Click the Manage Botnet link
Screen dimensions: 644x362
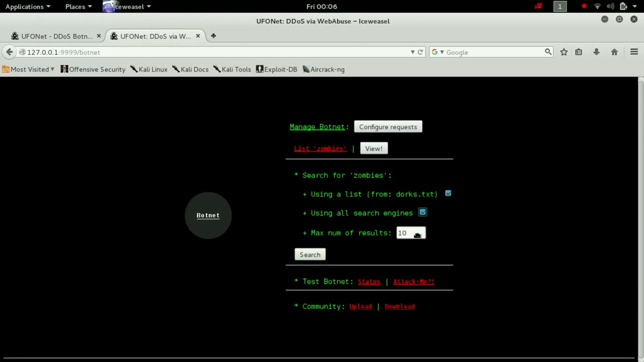coord(317,127)
